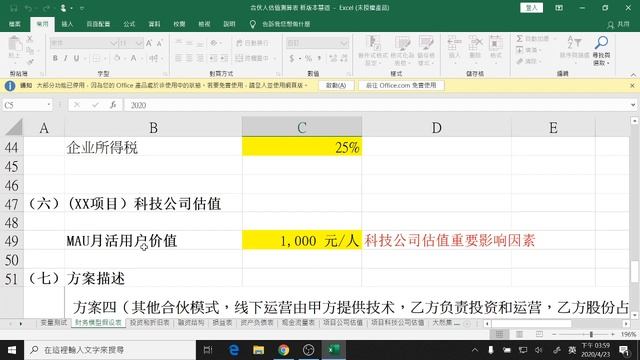Click the Office.com free use button
The width and height of the screenshot is (640, 360).
coord(401,85)
